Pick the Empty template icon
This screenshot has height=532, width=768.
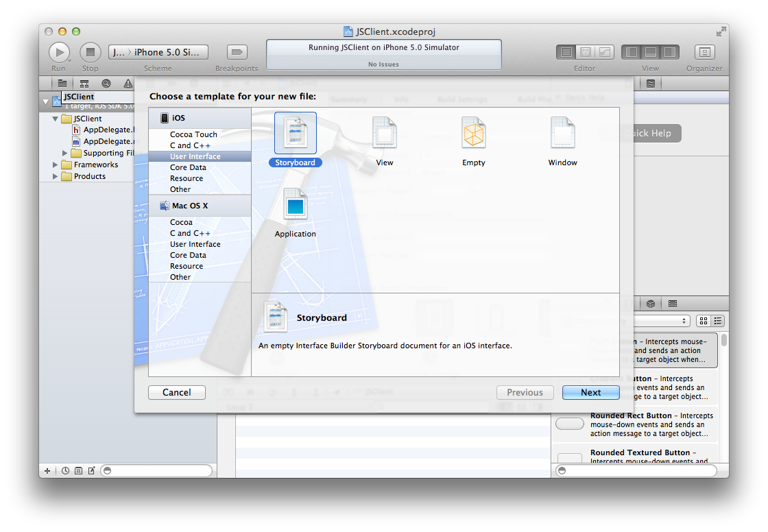[x=473, y=133]
